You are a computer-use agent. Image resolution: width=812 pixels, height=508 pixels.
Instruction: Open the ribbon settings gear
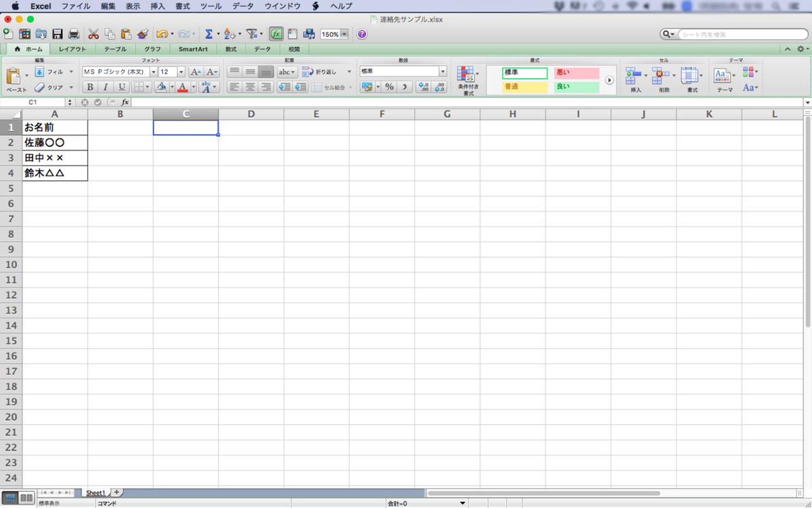[801, 49]
